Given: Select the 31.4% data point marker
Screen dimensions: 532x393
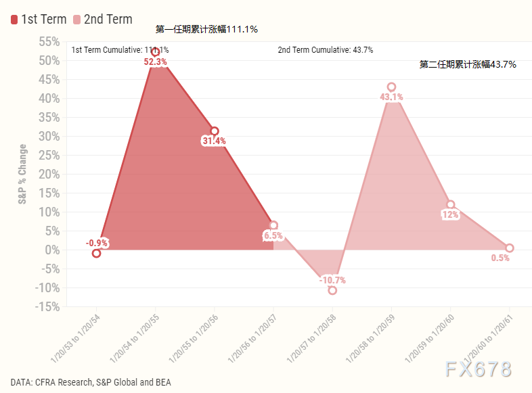Looking at the screenshot, I should [x=215, y=131].
